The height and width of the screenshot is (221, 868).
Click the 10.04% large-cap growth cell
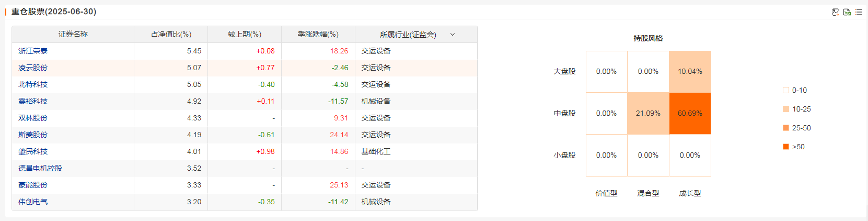(x=690, y=72)
